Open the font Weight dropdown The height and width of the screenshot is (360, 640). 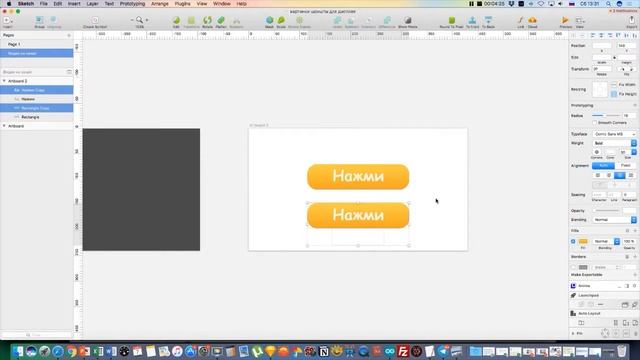point(614,143)
